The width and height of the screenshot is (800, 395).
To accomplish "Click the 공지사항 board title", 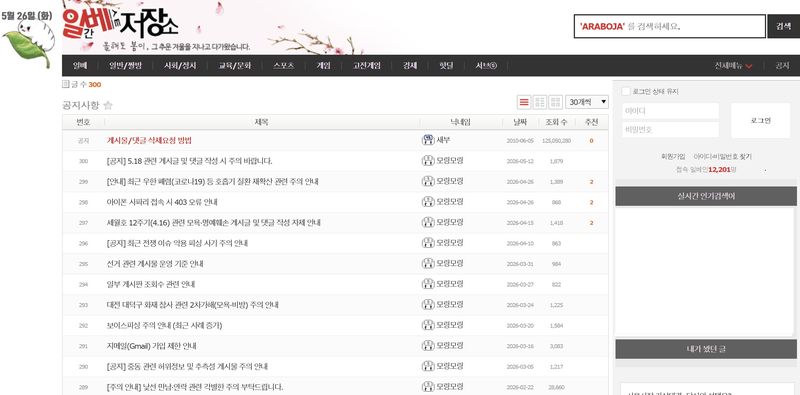I will (81, 106).
